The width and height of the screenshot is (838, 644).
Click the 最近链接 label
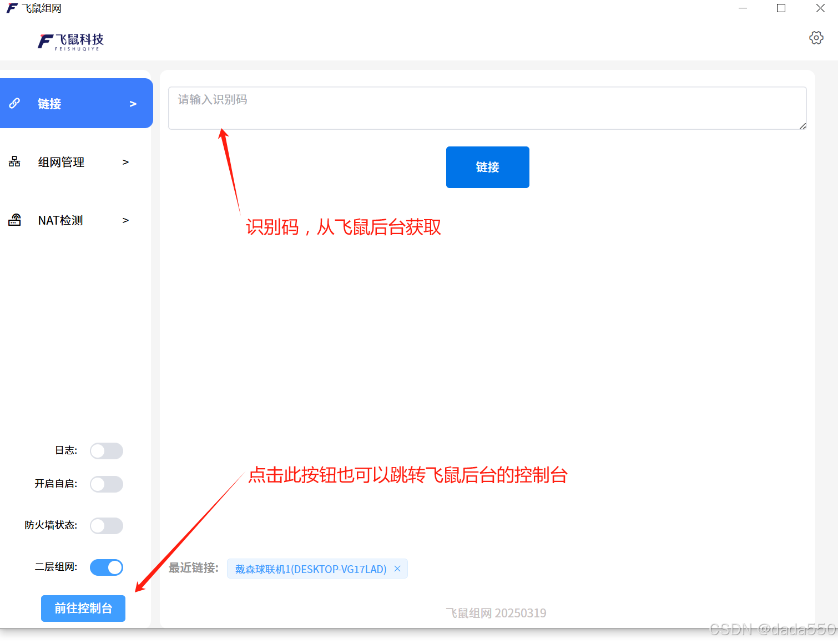pyautogui.click(x=194, y=568)
